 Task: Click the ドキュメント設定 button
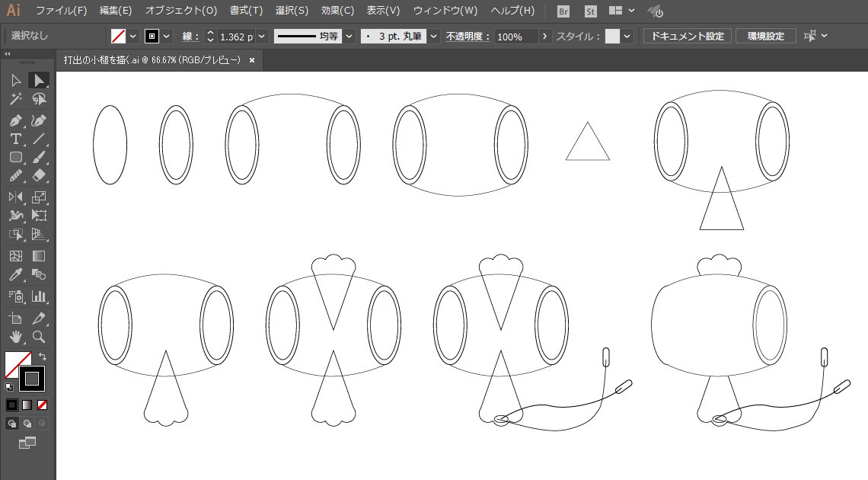point(688,36)
